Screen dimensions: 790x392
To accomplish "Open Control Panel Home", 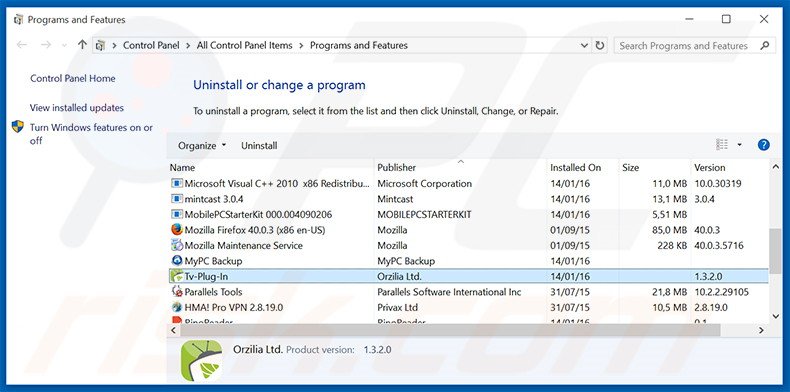I will click(73, 79).
